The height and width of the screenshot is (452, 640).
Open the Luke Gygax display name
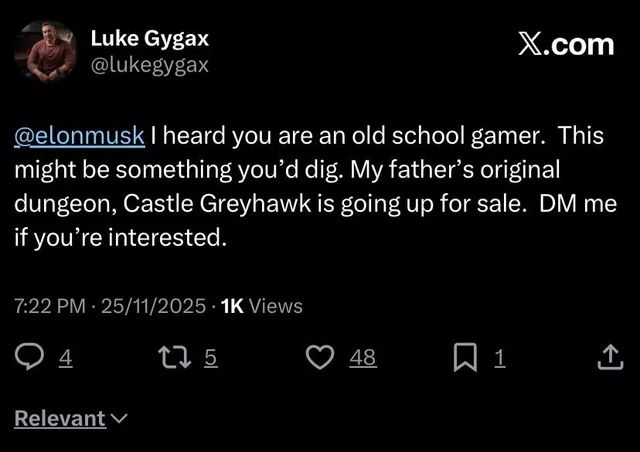pyautogui.click(x=149, y=40)
